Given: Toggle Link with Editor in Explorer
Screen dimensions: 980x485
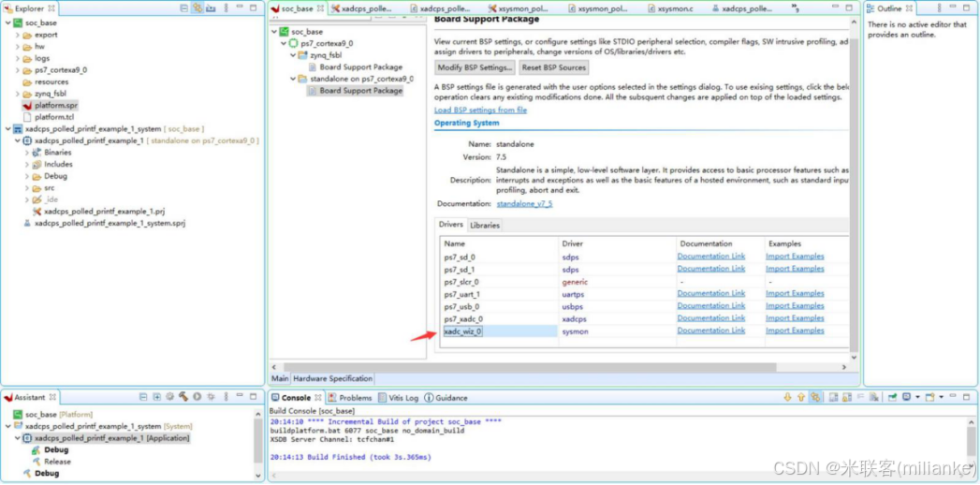Looking at the screenshot, I should point(197,8).
